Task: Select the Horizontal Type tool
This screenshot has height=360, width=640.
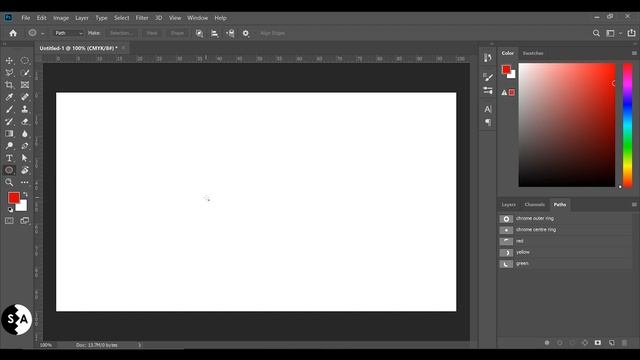Action: [9, 158]
